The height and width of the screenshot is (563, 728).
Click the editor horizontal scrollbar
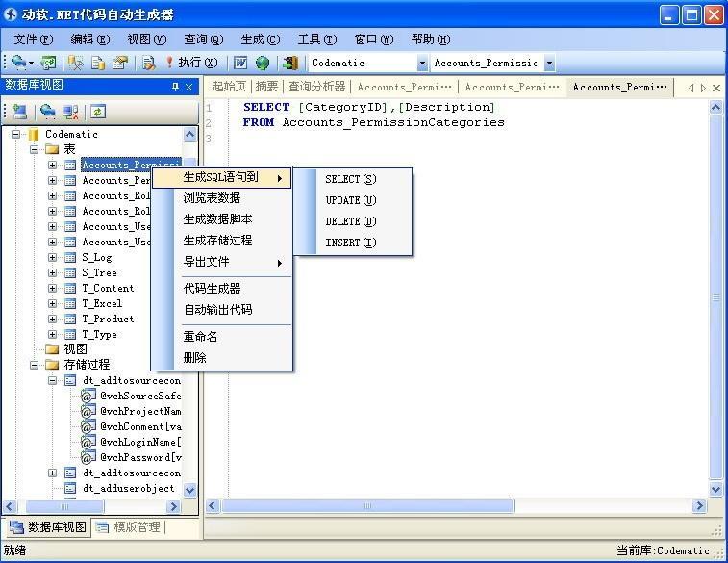point(462,505)
